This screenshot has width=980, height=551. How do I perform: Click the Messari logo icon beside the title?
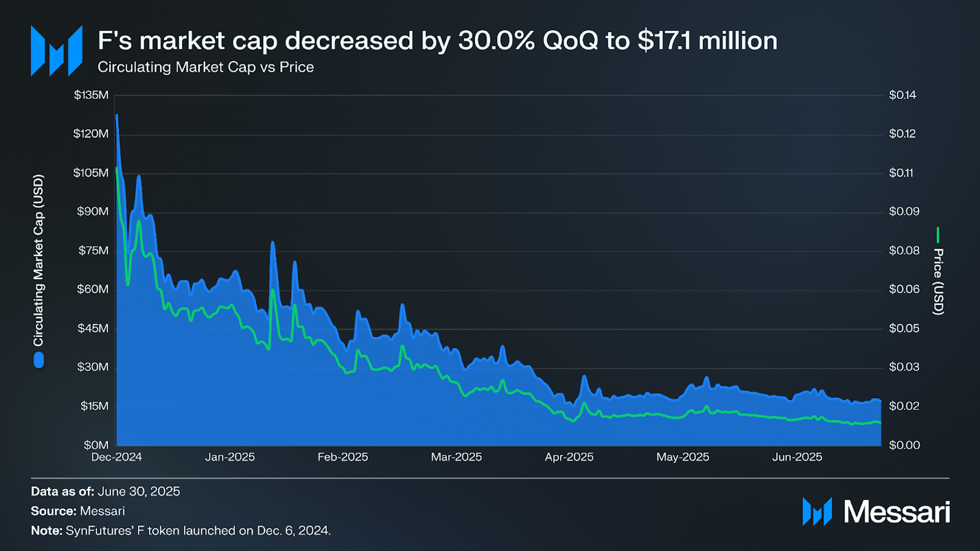[57, 51]
